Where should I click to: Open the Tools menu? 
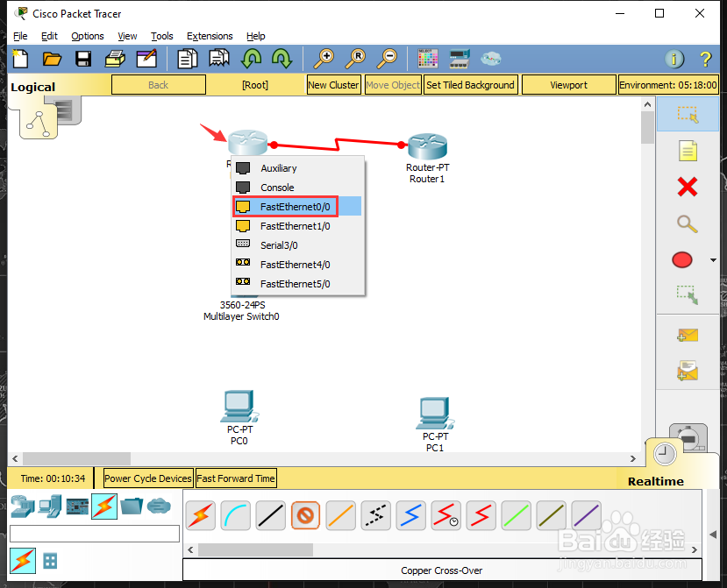(x=162, y=36)
